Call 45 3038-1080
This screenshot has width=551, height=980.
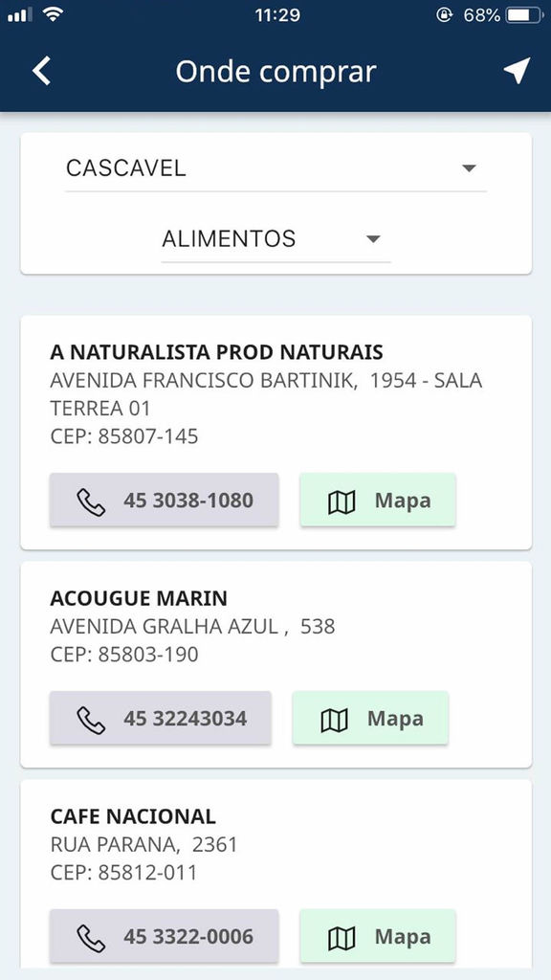click(165, 500)
